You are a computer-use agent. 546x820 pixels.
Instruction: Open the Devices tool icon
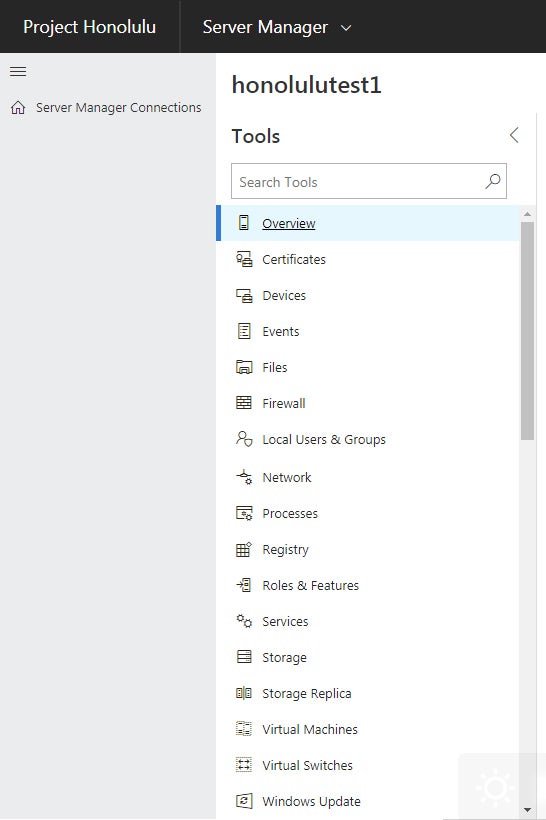(244, 295)
